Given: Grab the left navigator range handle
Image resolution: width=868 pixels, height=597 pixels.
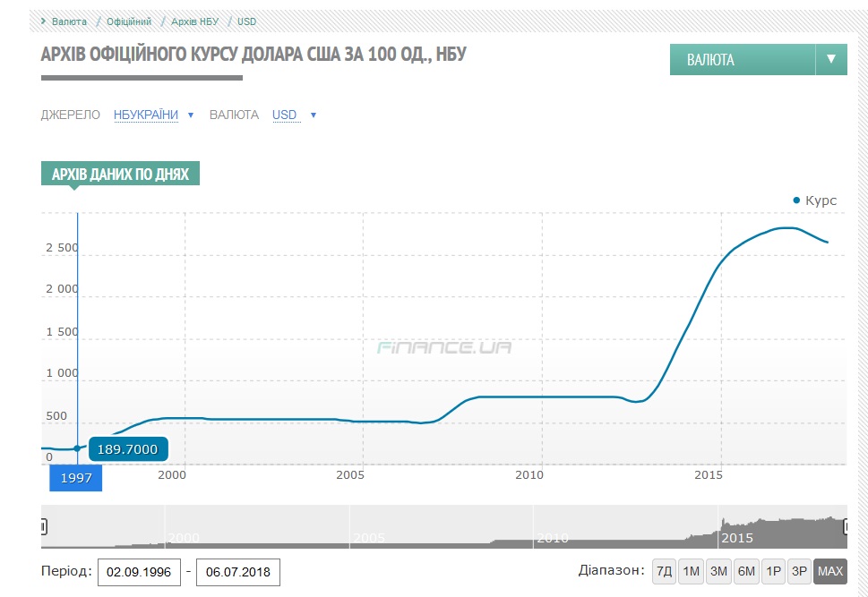Looking at the screenshot, I should point(42,527).
